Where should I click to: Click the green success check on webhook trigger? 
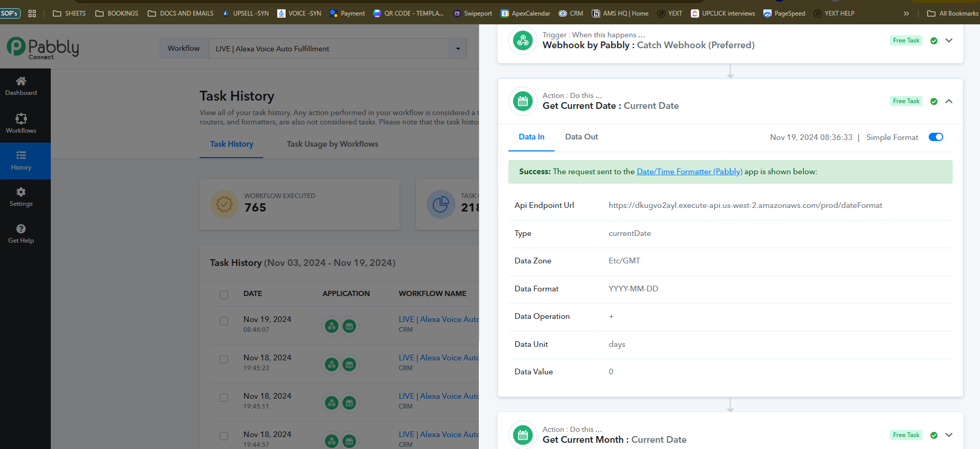[934, 41]
